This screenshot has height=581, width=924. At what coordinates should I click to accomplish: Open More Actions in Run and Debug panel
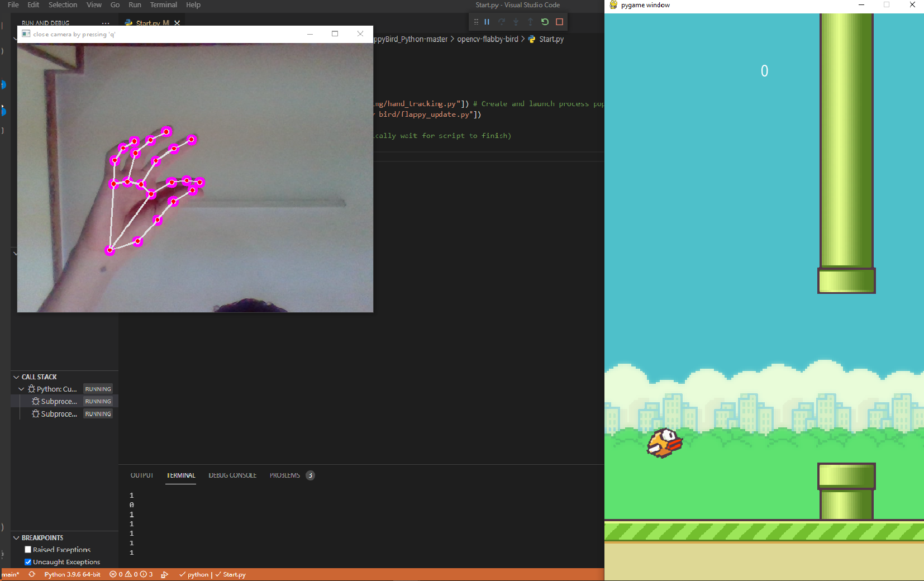coord(105,23)
